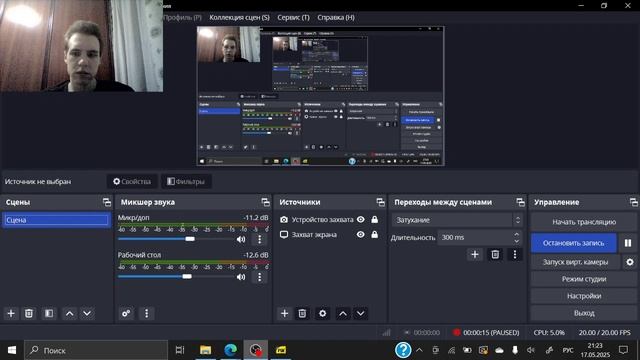Show hidden system tray icons chevron

click(x=419, y=350)
